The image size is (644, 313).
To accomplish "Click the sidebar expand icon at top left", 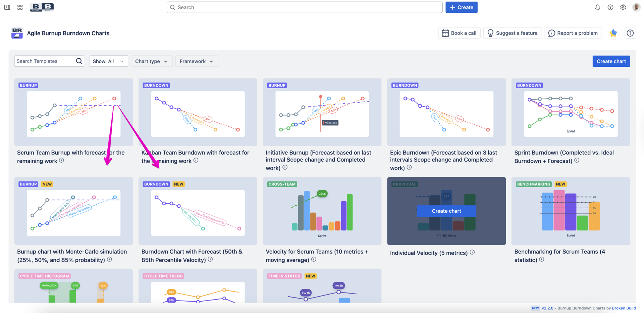I will 7,7.
